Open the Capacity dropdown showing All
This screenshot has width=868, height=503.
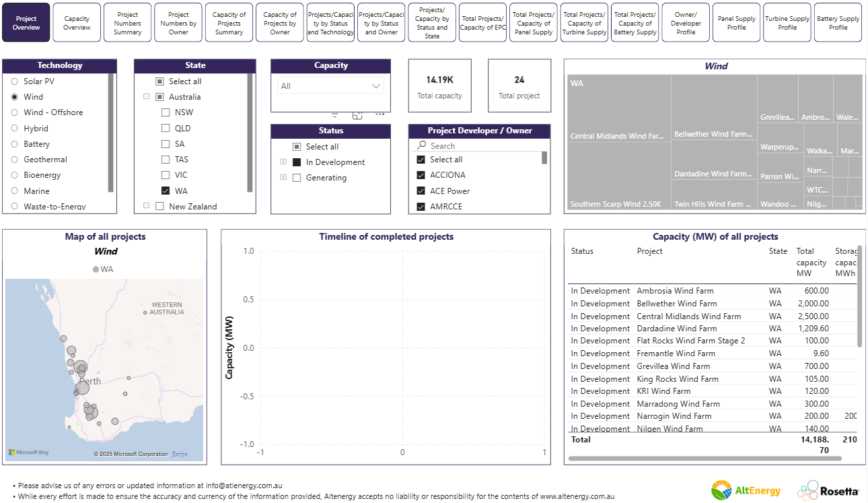(x=330, y=86)
